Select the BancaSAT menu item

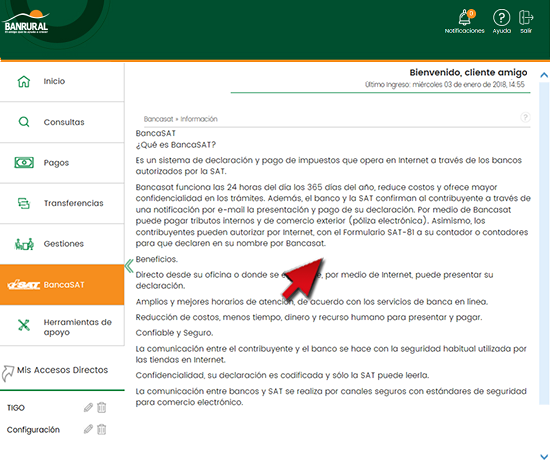[x=62, y=285]
